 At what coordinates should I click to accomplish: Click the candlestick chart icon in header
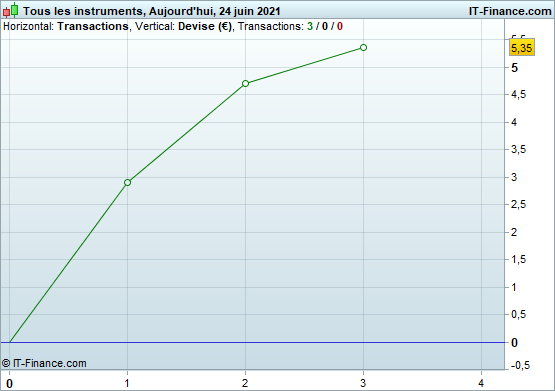tap(11, 10)
